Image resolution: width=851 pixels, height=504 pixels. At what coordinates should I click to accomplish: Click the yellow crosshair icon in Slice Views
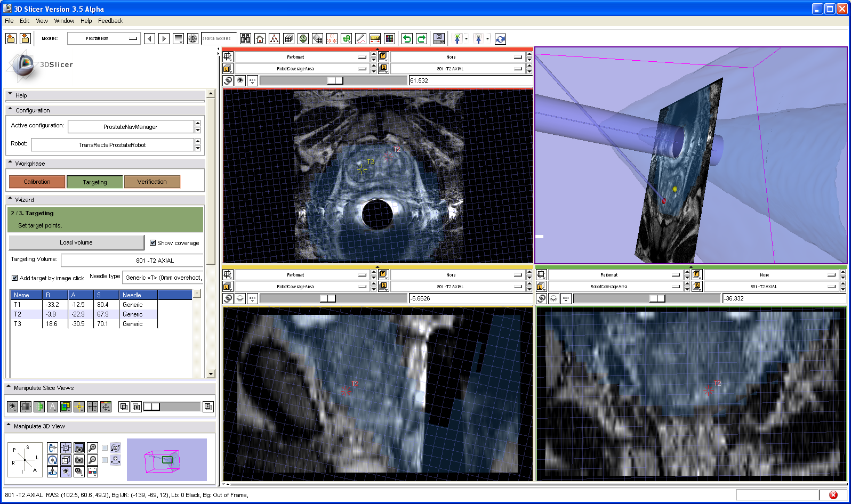pos(79,407)
